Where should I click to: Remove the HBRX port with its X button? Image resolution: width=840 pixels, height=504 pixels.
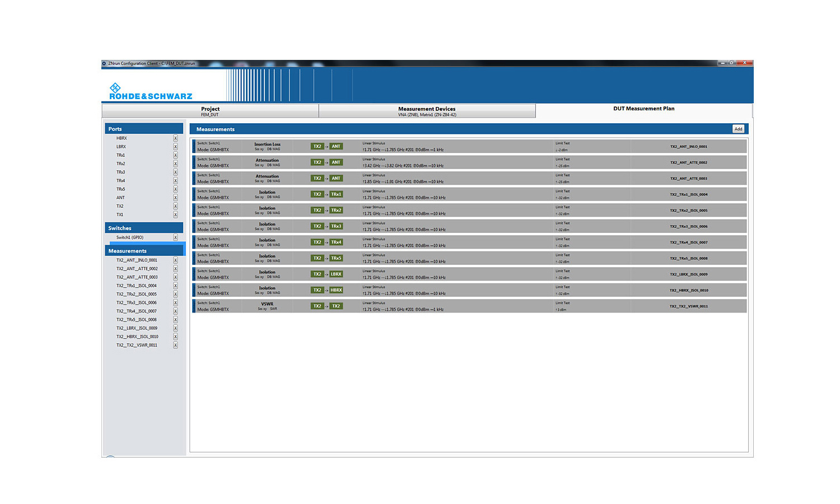(x=175, y=138)
